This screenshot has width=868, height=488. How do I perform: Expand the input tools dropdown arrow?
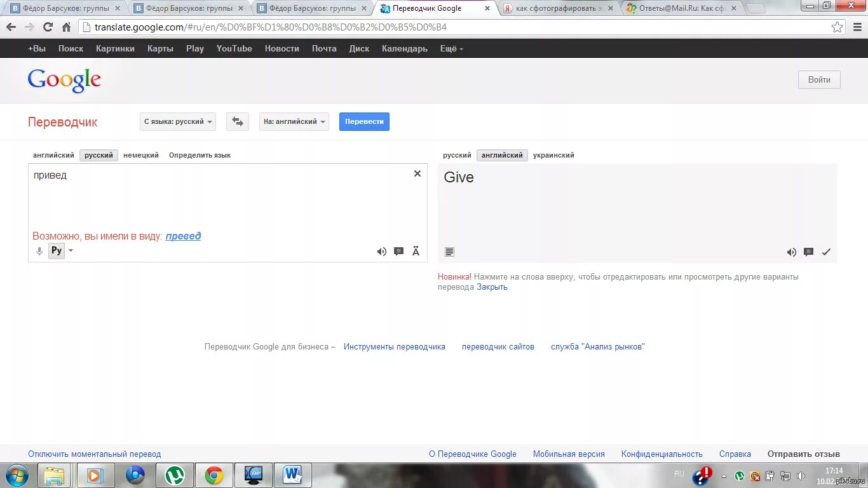click(x=71, y=250)
